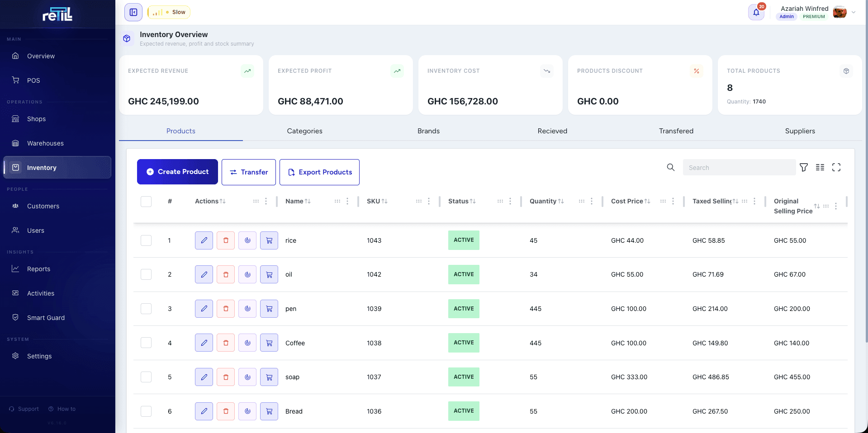Tick the checkbox for rice row

pyautogui.click(x=146, y=240)
